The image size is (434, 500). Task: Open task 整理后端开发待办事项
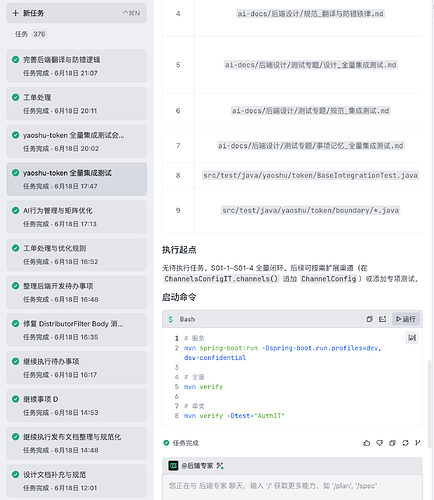[76, 292]
